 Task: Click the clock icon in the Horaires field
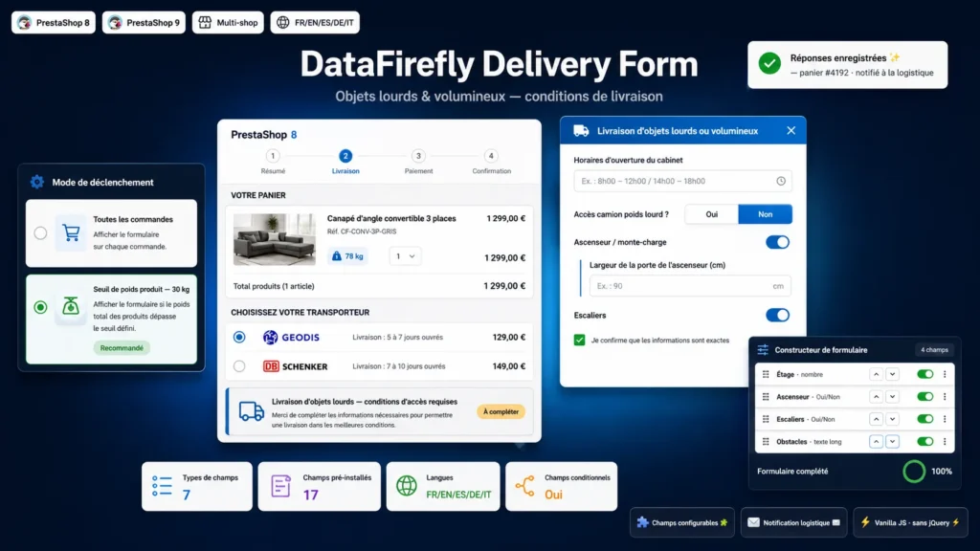(781, 181)
